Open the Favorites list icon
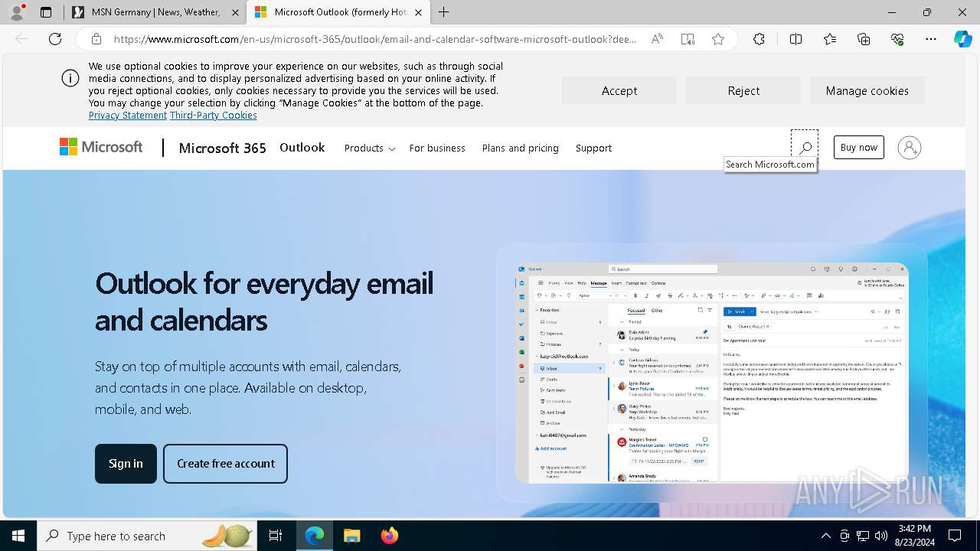The image size is (980, 551). click(x=830, y=39)
